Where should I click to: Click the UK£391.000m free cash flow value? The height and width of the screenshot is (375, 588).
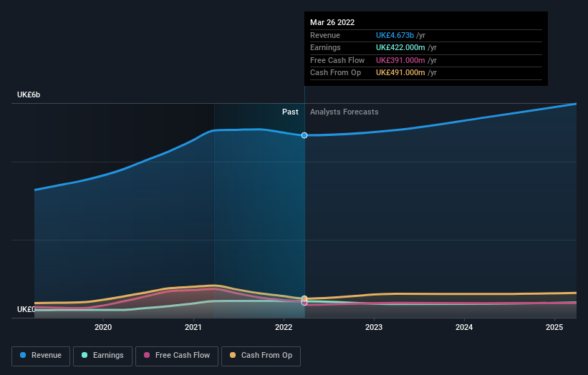point(400,60)
